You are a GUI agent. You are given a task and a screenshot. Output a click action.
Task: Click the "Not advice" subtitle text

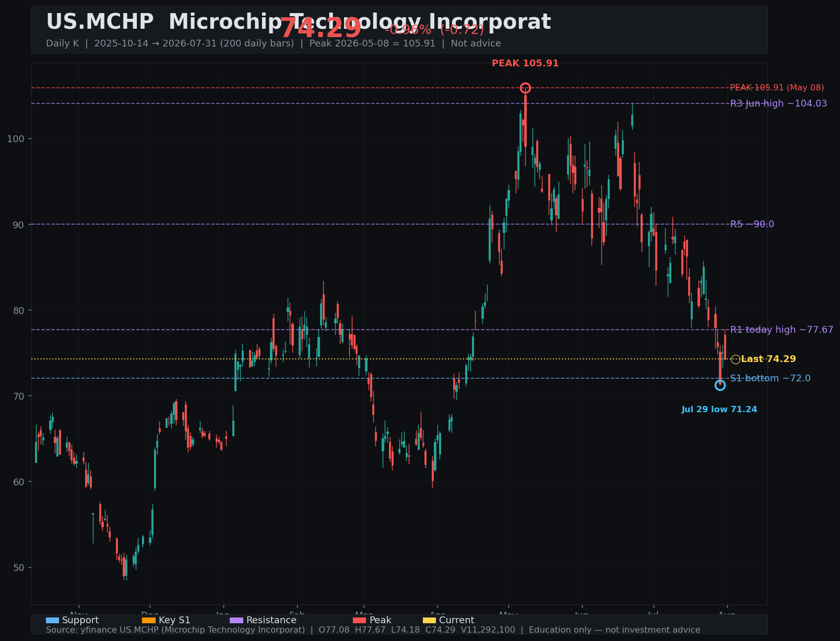click(x=476, y=43)
